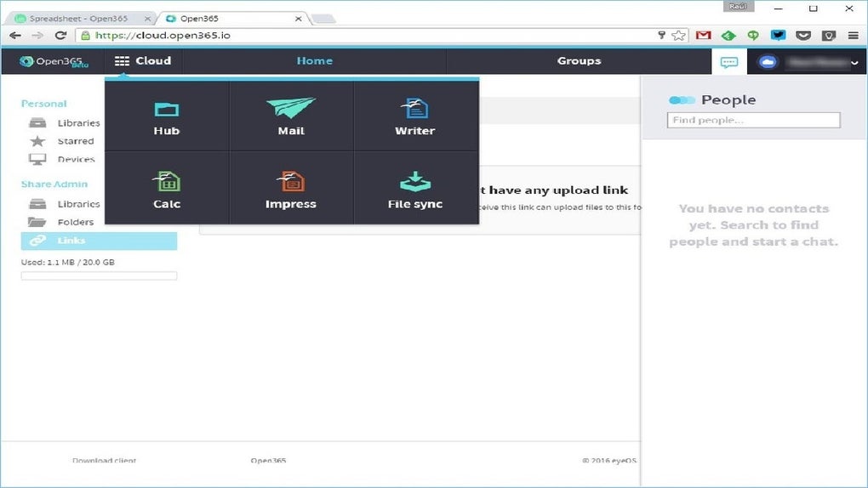Open the chat speech-bubble icon
Viewport: 868px width, 488px height.
(x=729, y=62)
